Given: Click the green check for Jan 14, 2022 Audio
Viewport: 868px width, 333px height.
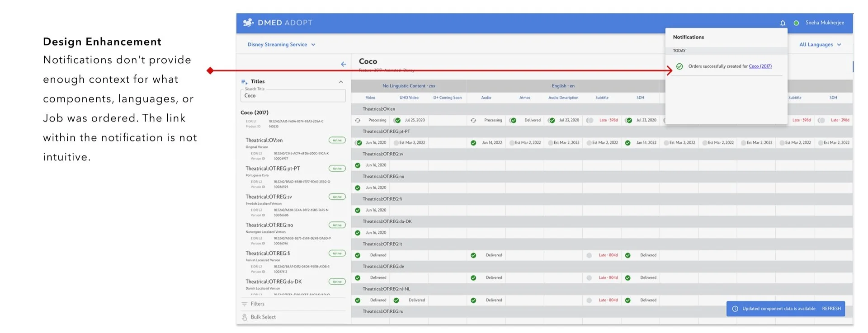Looking at the screenshot, I should 473,143.
